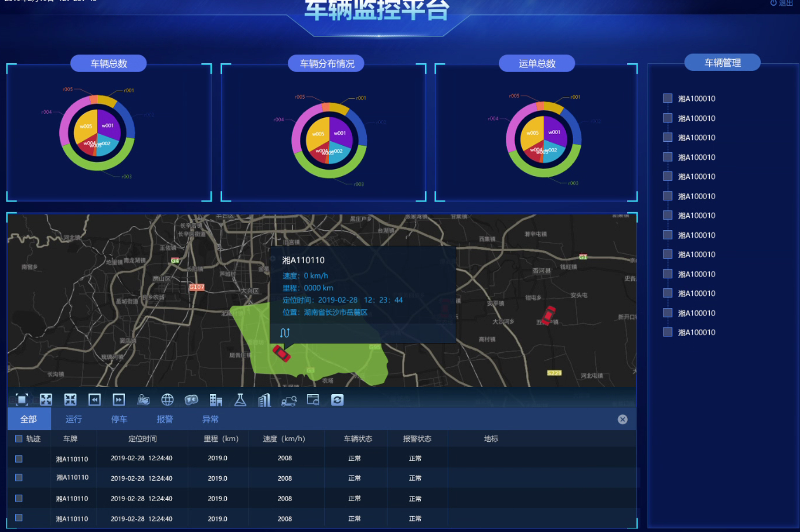The height and width of the screenshot is (532, 800).
Task: Click the expand-arrows fullscreen icon
Action: click(46, 399)
